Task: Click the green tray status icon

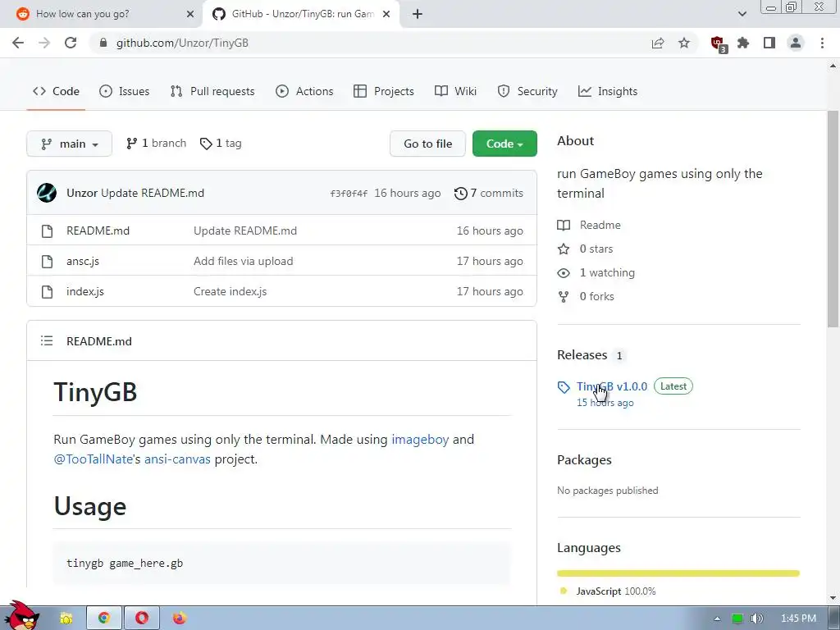Action: coord(737,619)
